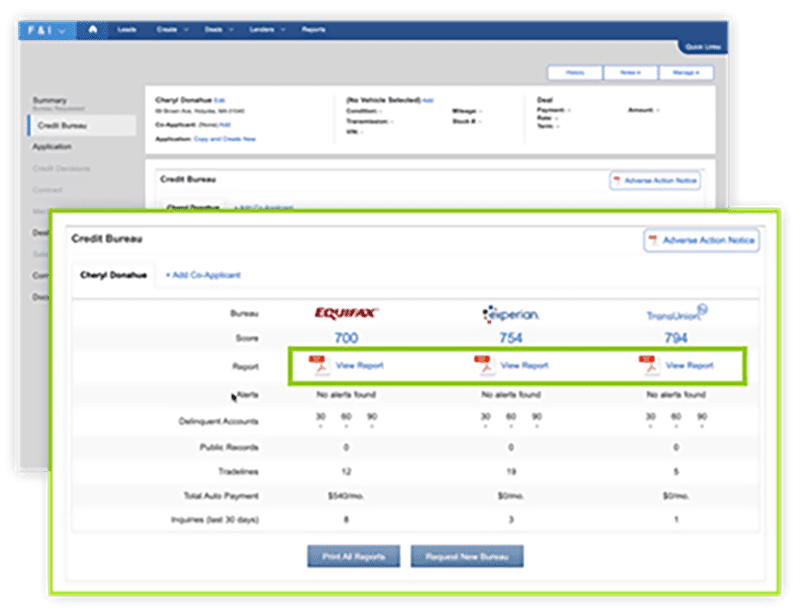This screenshot has width=800, height=615.
Task: Click the Copy and Create New link
Action: (224, 139)
